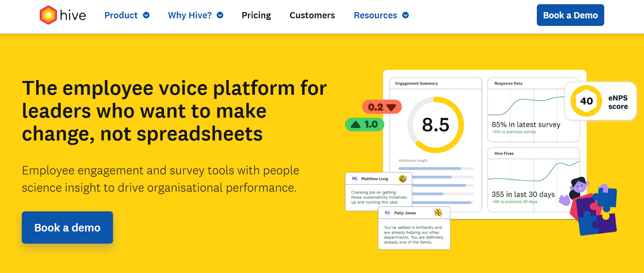This screenshot has height=273, width=644.
Task: Click Polly Jones's settled in brilliantly message
Action: tap(414, 235)
